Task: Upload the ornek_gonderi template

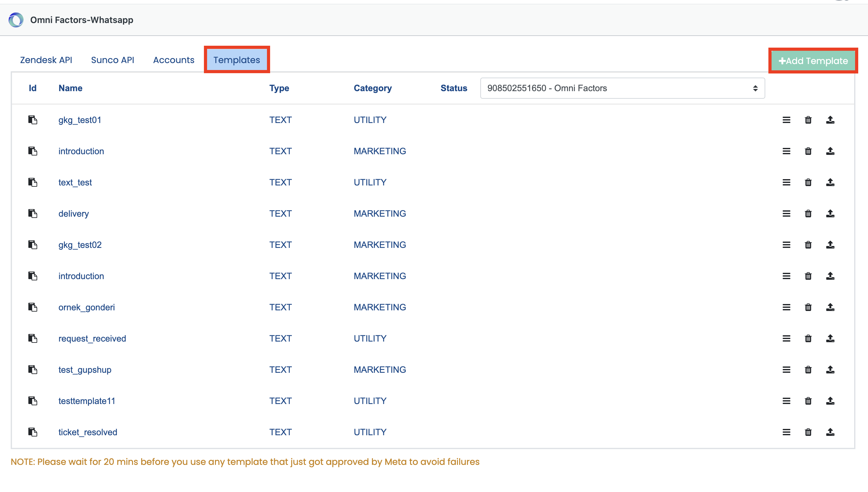Action: [x=830, y=307]
